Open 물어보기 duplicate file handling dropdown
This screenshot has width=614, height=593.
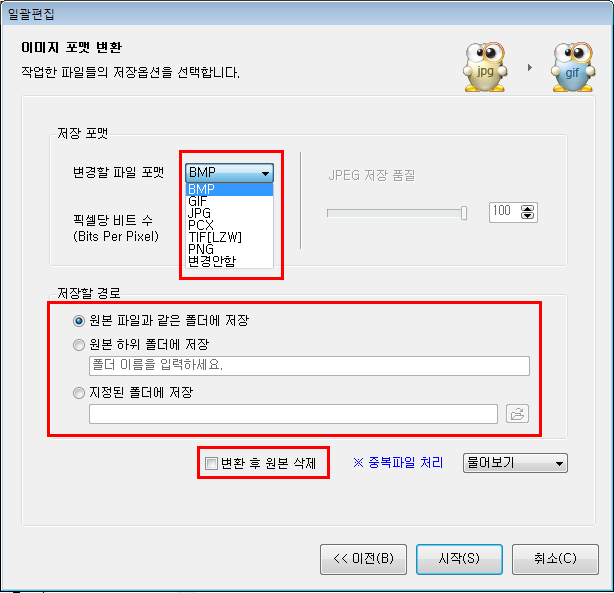(515, 463)
